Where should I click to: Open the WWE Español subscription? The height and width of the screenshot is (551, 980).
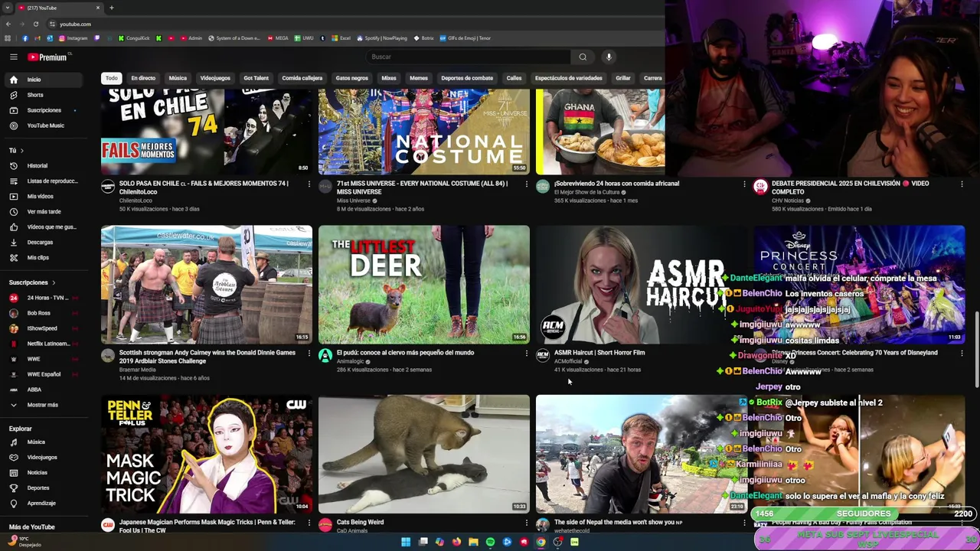pyautogui.click(x=44, y=374)
